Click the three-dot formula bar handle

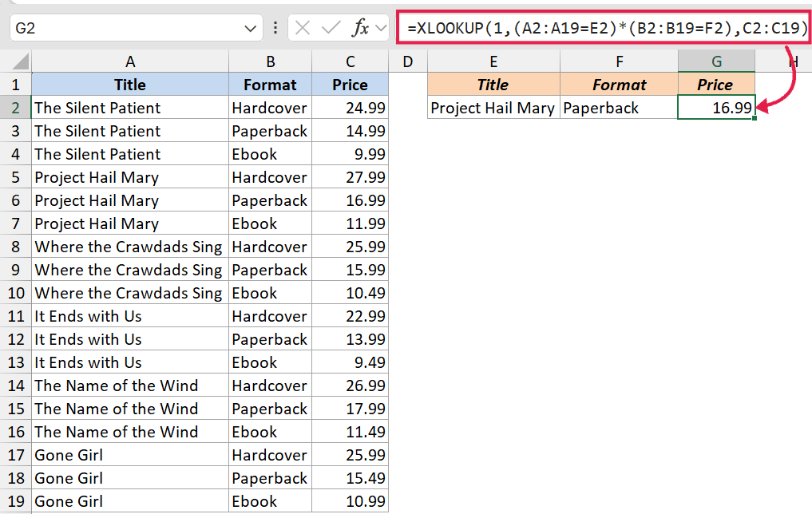[x=275, y=28]
